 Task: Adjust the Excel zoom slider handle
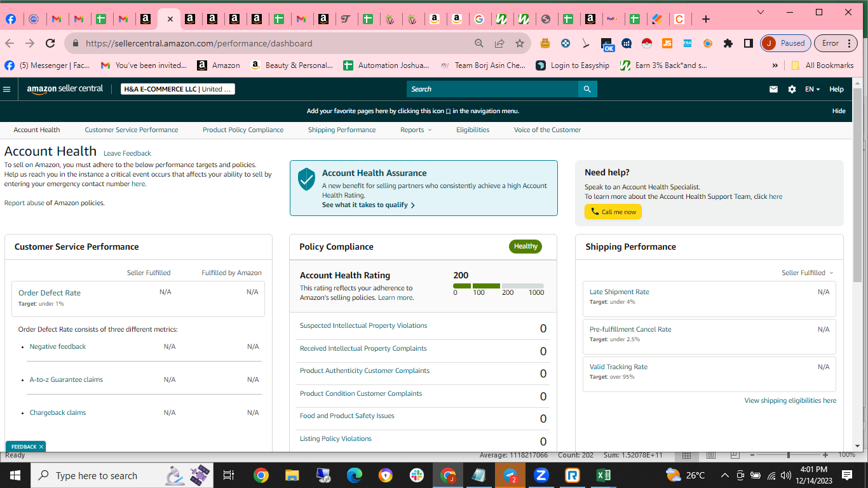(x=789, y=455)
